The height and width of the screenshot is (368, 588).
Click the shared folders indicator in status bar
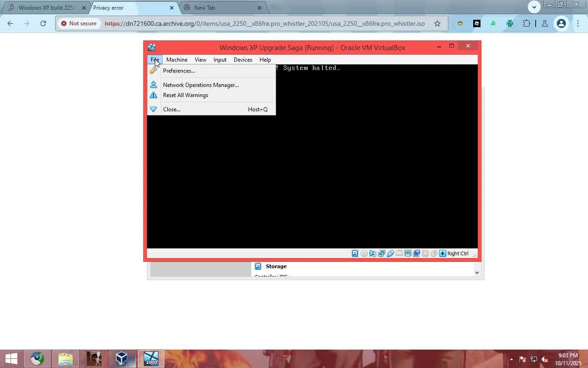click(399, 253)
